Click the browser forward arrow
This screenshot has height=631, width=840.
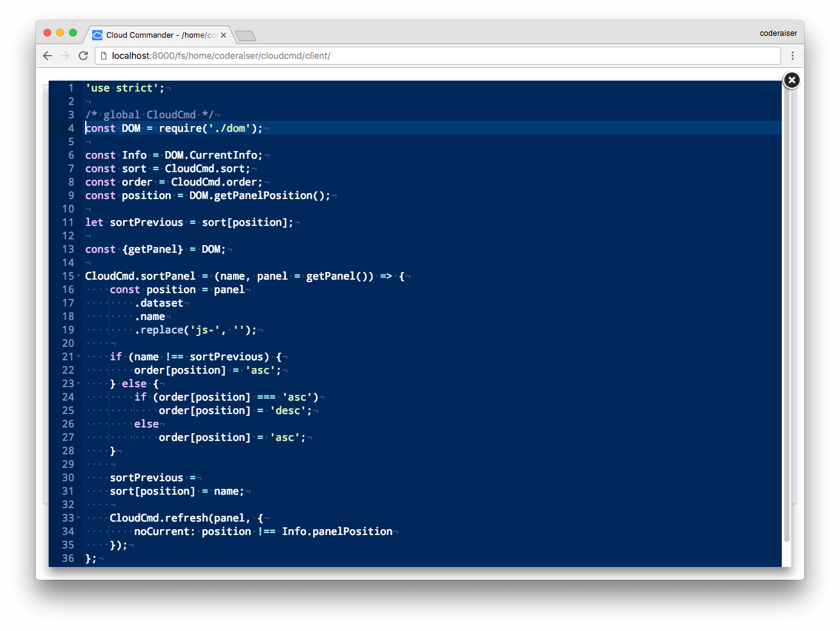65,56
